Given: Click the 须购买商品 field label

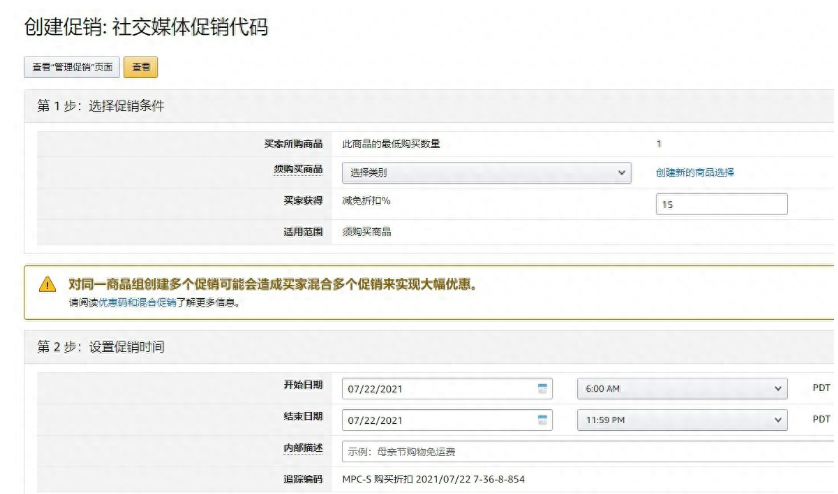Looking at the screenshot, I should tap(298, 169).
